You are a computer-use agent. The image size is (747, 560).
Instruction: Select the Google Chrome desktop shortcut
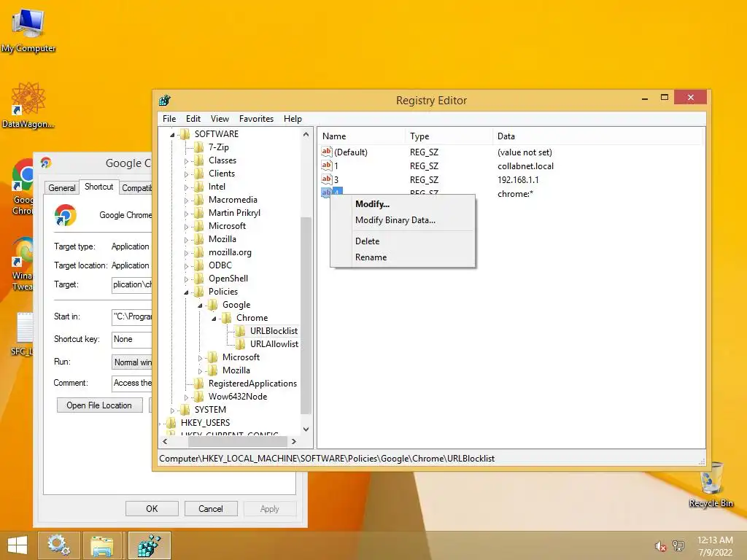pos(23,187)
